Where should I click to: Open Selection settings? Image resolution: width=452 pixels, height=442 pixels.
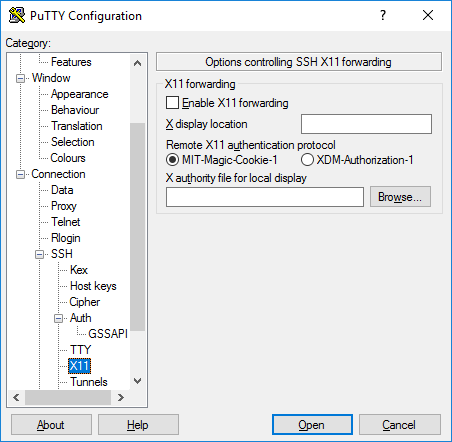point(73,142)
